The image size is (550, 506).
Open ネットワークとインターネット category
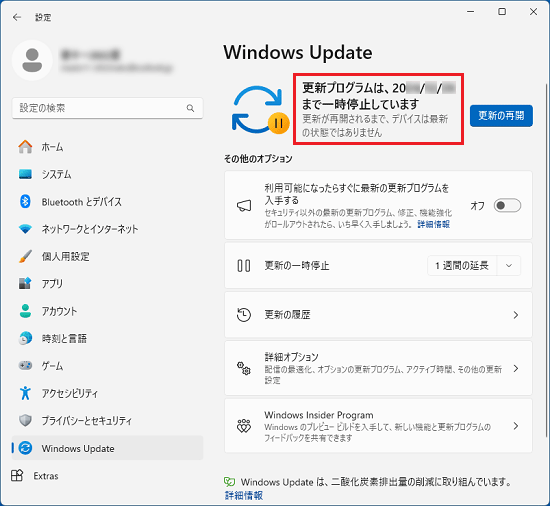107,229
